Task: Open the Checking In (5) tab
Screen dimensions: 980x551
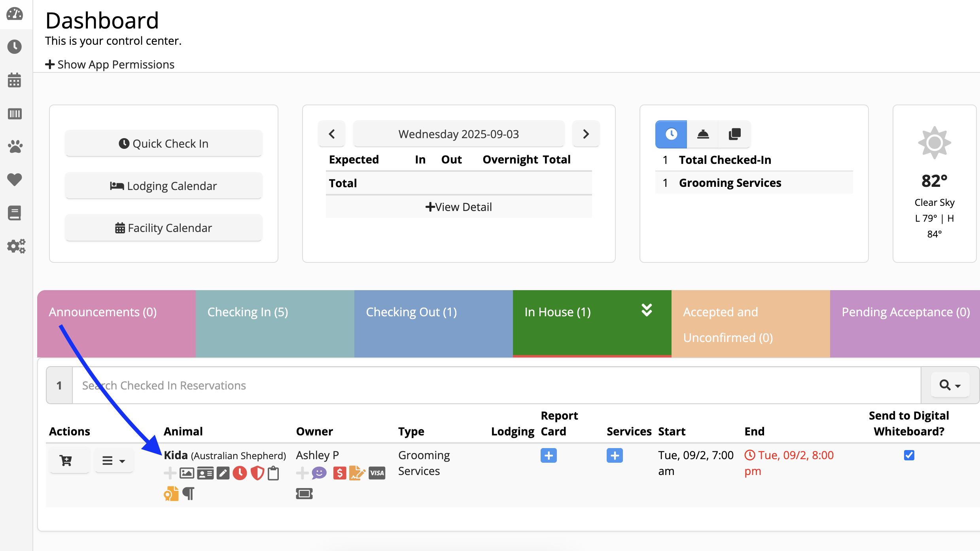Action: point(275,323)
